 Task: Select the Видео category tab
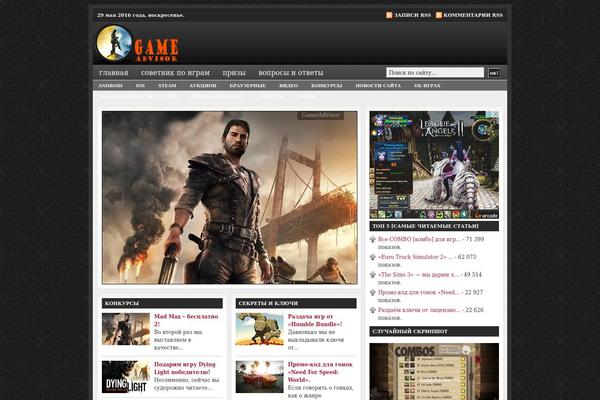tap(289, 85)
